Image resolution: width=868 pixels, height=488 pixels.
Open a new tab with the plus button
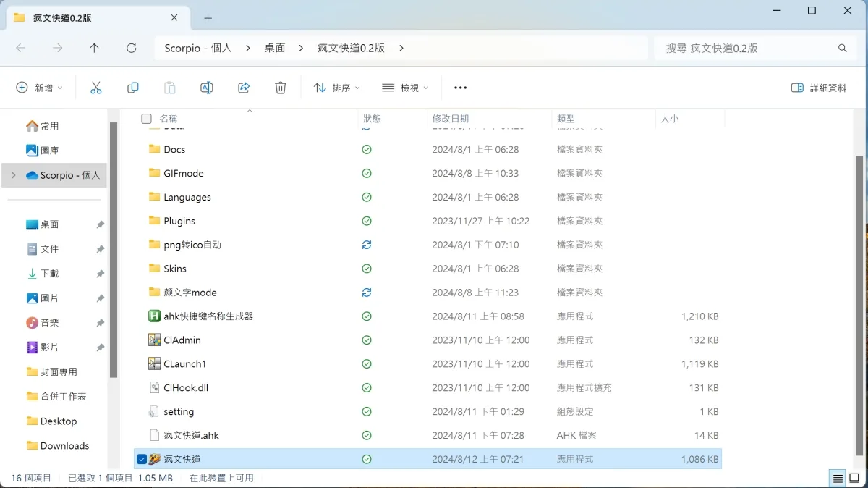tap(208, 18)
